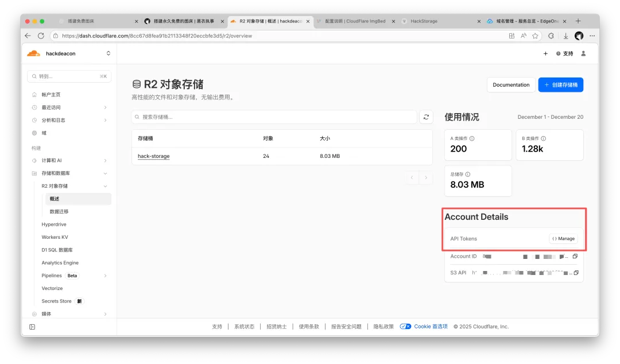This screenshot has height=364, width=620.
Task: Click the read aloud icon in address bar
Action: (x=524, y=36)
